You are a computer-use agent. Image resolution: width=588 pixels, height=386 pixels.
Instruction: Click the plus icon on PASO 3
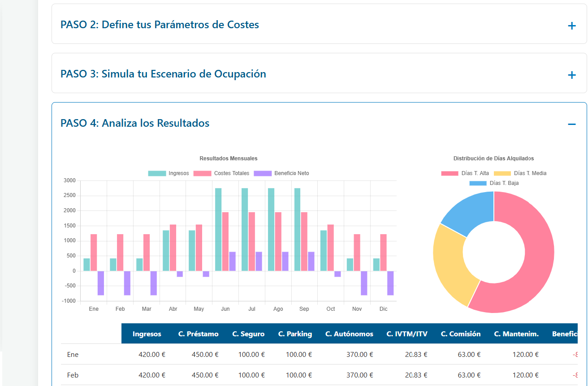571,75
